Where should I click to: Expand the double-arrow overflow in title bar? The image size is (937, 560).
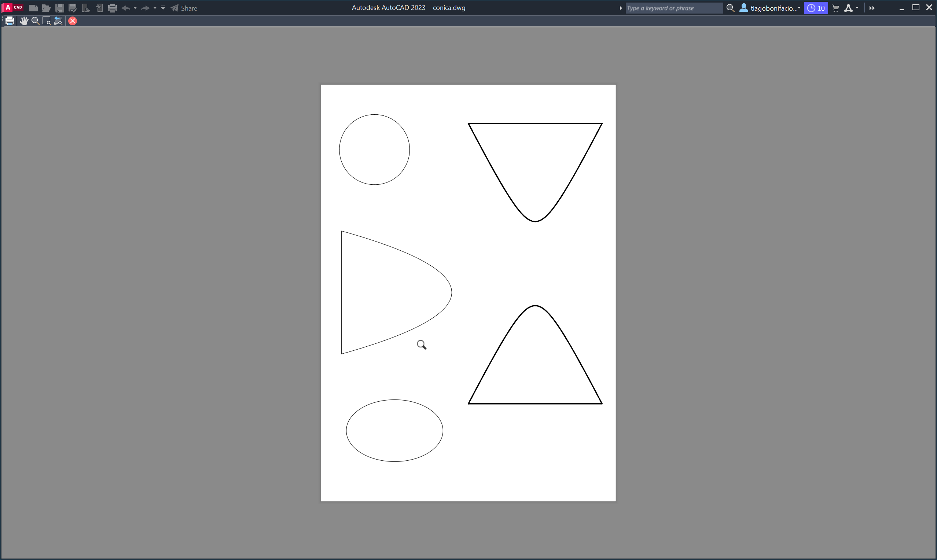[x=872, y=8]
